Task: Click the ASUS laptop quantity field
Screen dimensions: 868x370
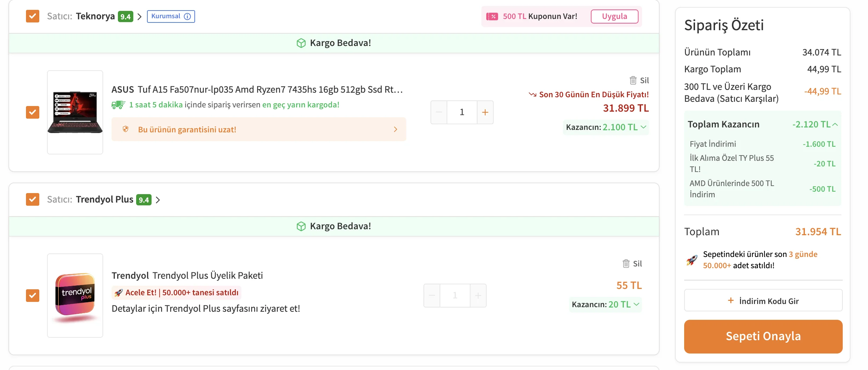Action: coord(462,112)
